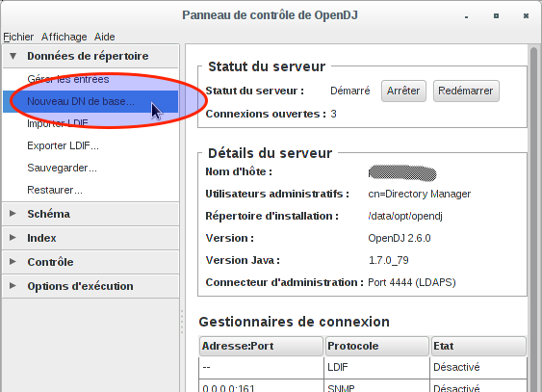
Task: Sort by Adresse:Port column header
Action: click(x=261, y=346)
